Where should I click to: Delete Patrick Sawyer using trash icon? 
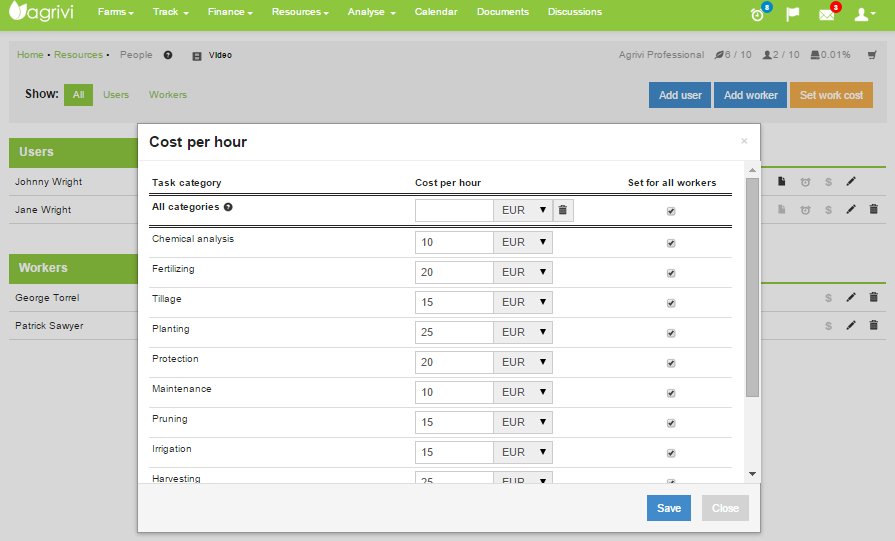[873, 326]
